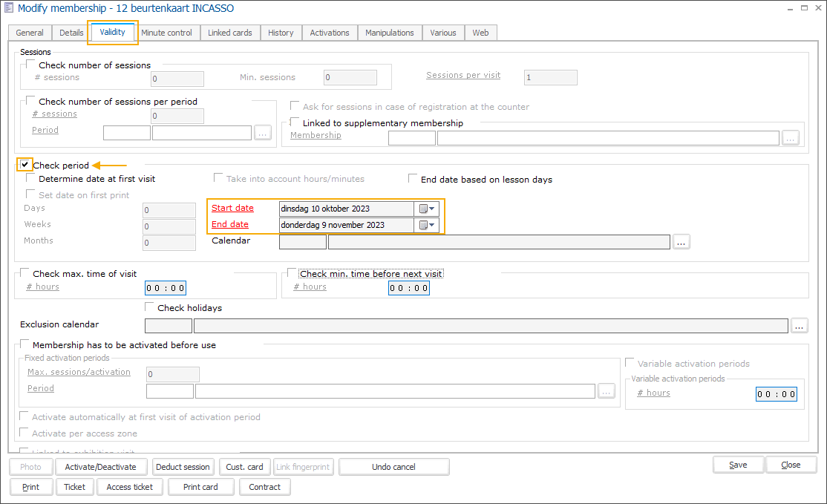827x504 pixels.
Task: Open the activation Period lookup ellipsis
Action: (x=607, y=391)
